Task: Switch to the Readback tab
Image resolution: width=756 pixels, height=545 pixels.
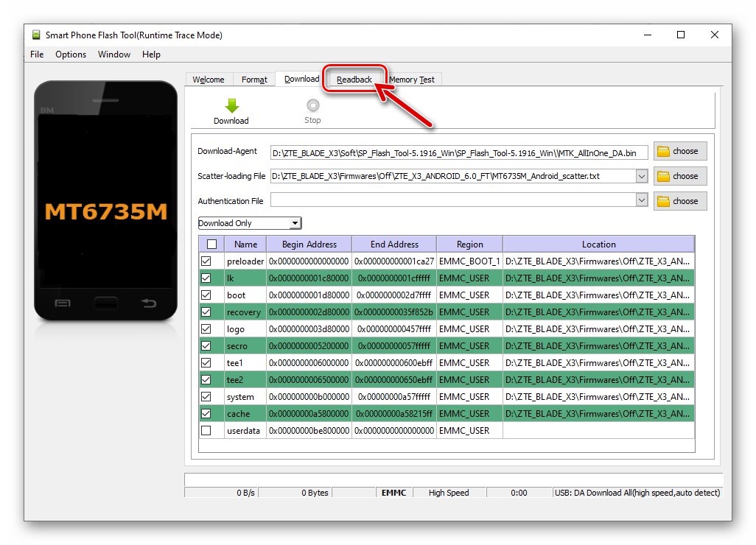Action: [x=354, y=80]
